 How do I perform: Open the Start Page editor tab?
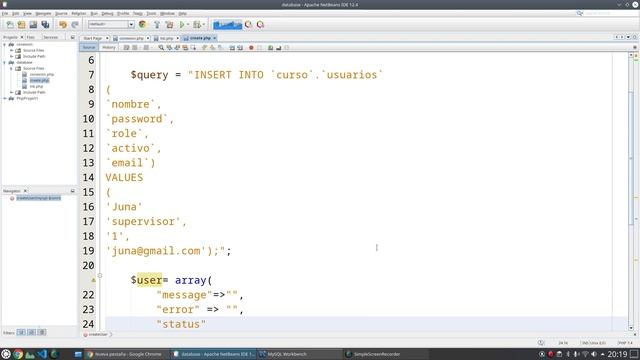pos(93,38)
